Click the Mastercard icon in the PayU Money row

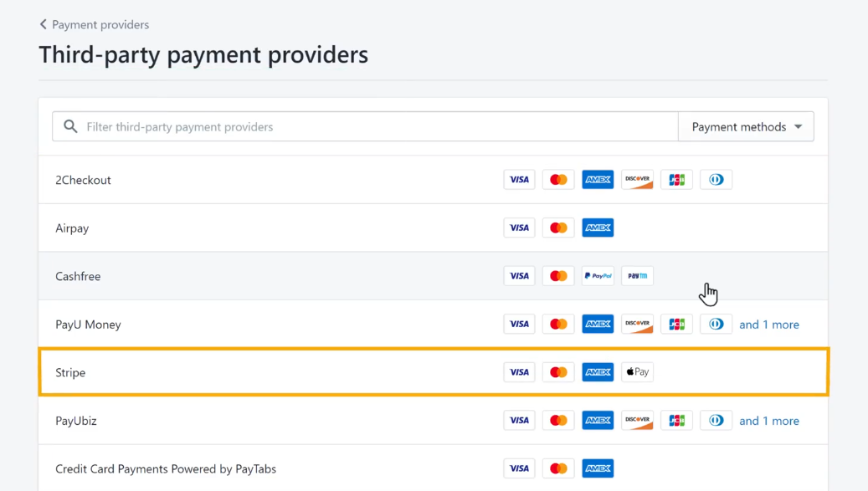click(558, 324)
